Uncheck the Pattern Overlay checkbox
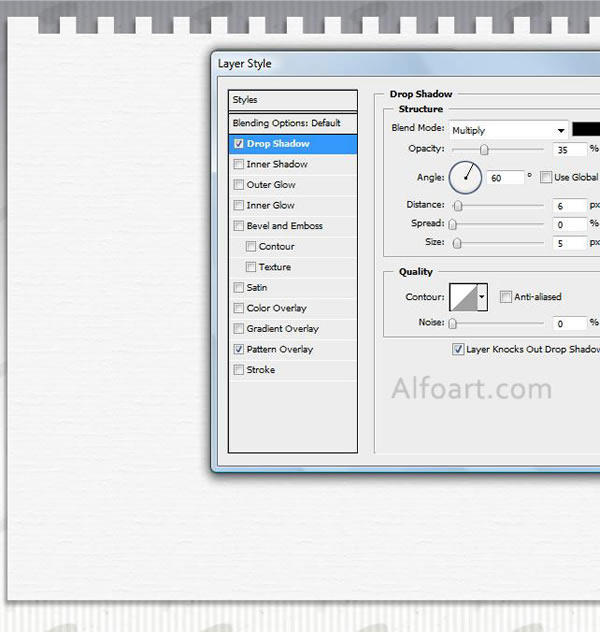 tap(239, 349)
